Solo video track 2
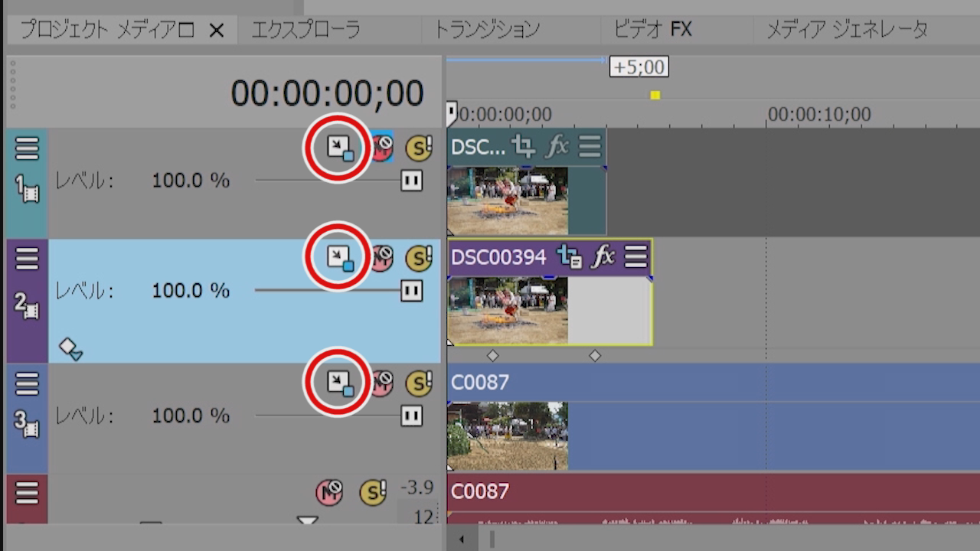The height and width of the screenshot is (551, 980). coord(419,258)
